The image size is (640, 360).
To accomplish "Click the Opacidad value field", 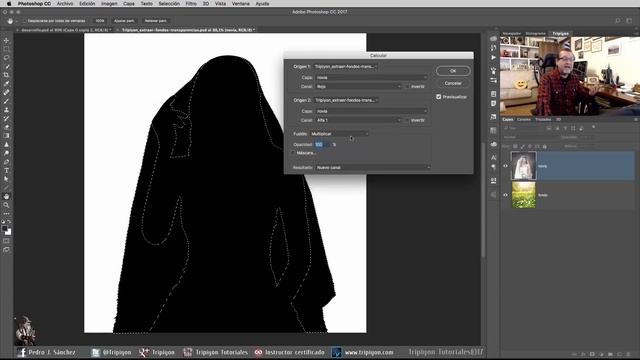I will (322, 144).
